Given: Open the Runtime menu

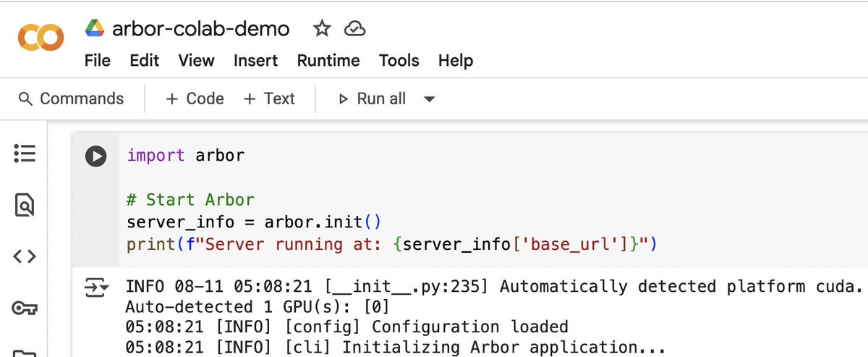Looking at the screenshot, I should (x=328, y=61).
